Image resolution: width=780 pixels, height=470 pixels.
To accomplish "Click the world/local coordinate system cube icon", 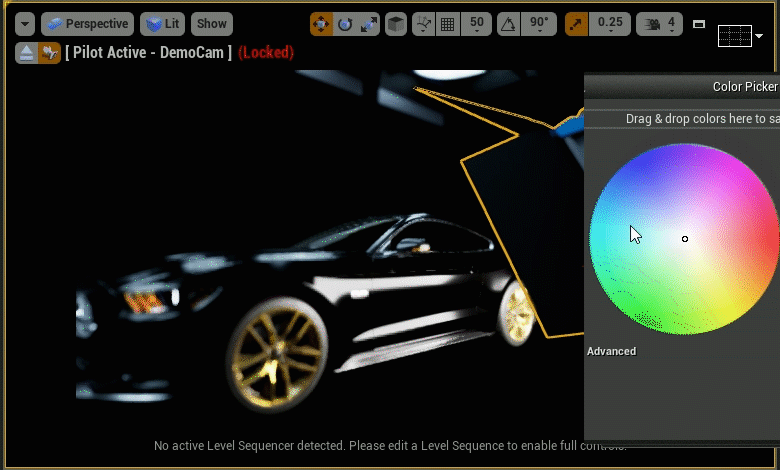I will coord(396,24).
